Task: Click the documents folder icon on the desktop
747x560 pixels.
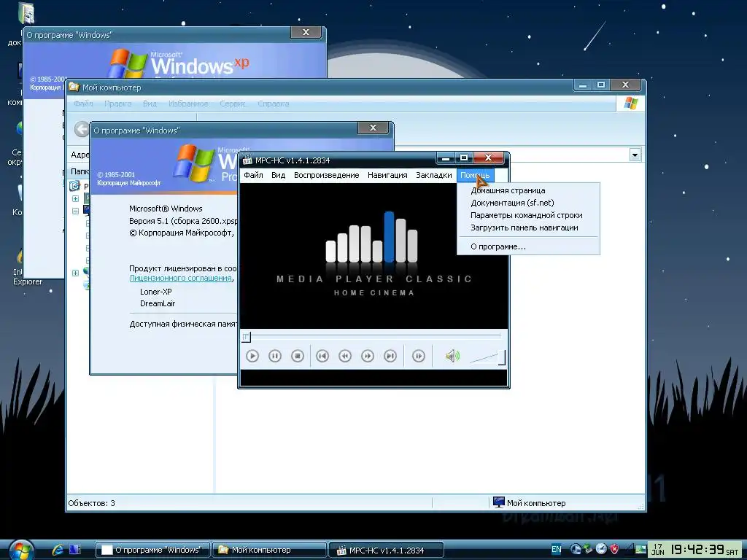Action: pyautogui.click(x=26, y=13)
